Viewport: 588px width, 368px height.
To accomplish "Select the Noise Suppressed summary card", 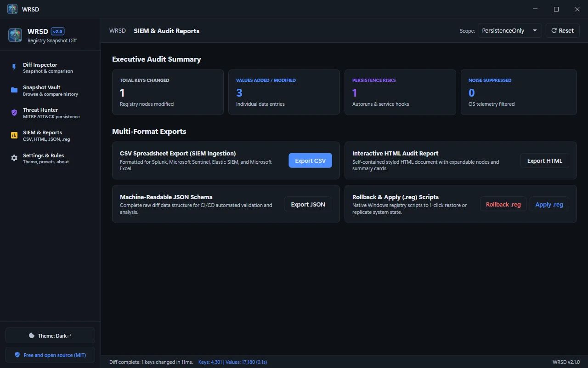I will pos(519,92).
